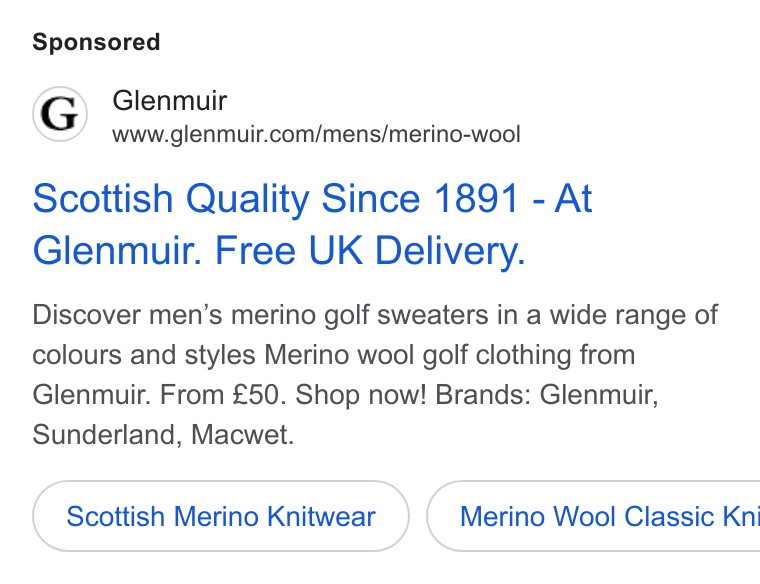The image size is (760, 584).
Task: Click the Glenmuir "G" favicon logo
Action: (60, 114)
